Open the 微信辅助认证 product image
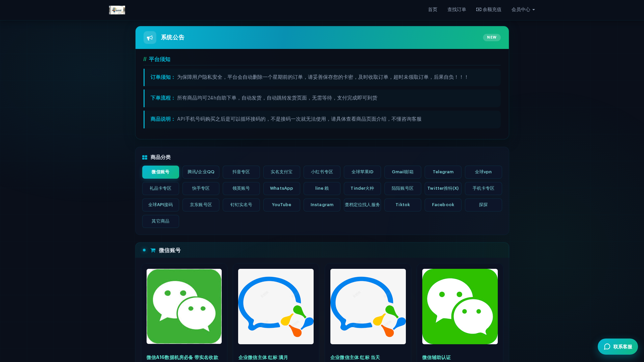 coord(460,306)
